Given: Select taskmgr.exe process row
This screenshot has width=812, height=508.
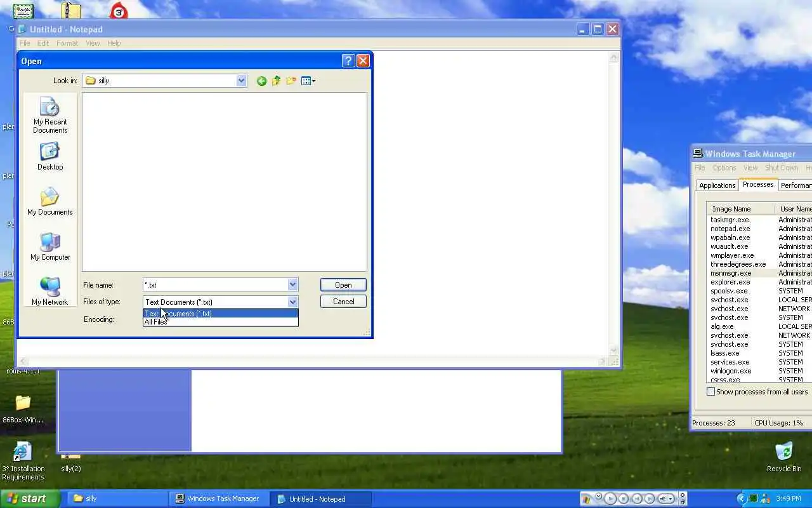Looking at the screenshot, I should click(x=759, y=220).
